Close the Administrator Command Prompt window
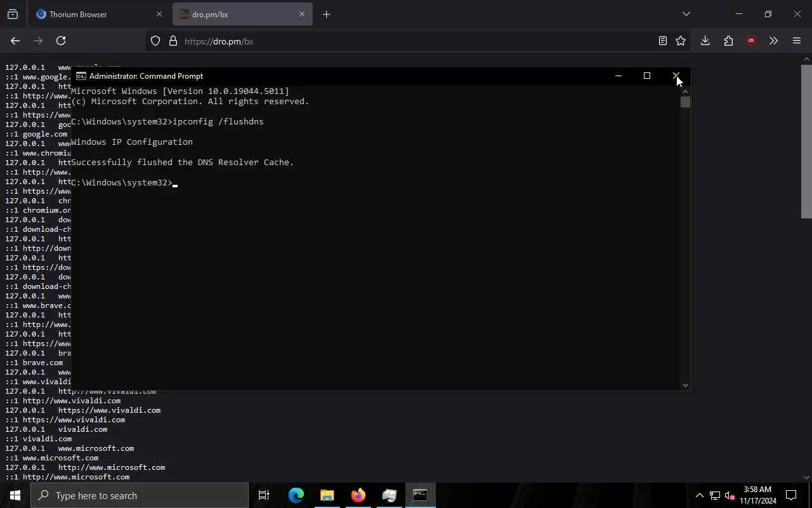 coord(676,76)
